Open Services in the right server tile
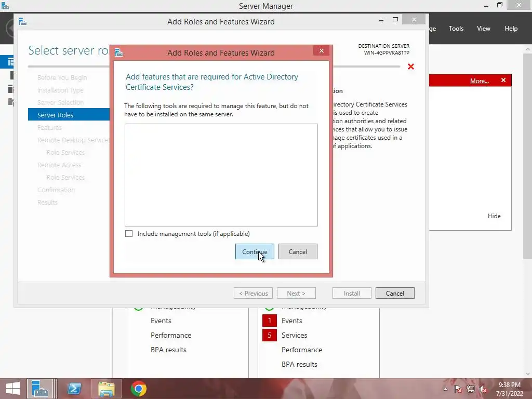The image size is (532, 399). click(x=294, y=335)
